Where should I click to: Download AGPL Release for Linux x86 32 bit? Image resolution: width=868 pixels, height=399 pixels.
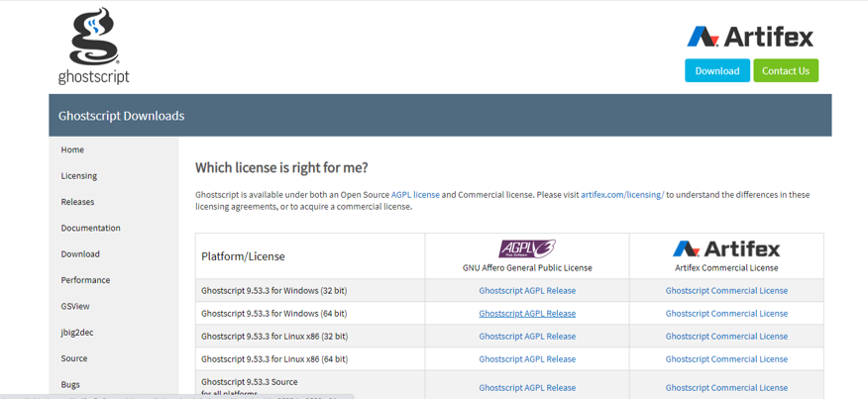(x=527, y=337)
